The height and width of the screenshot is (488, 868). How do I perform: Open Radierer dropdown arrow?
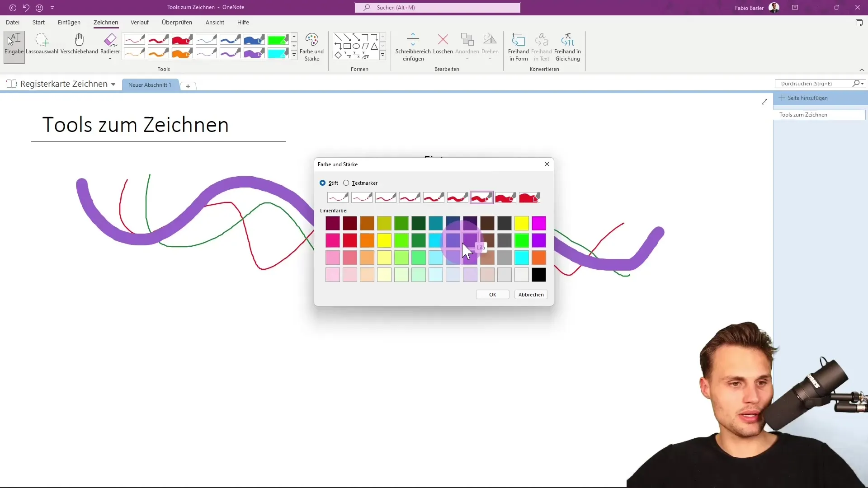tap(110, 59)
